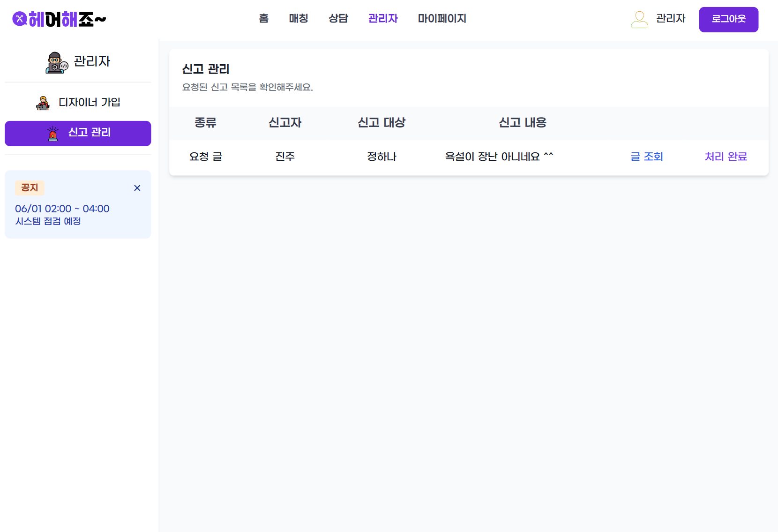Click the 공지 badge on the notice card

[x=30, y=187]
